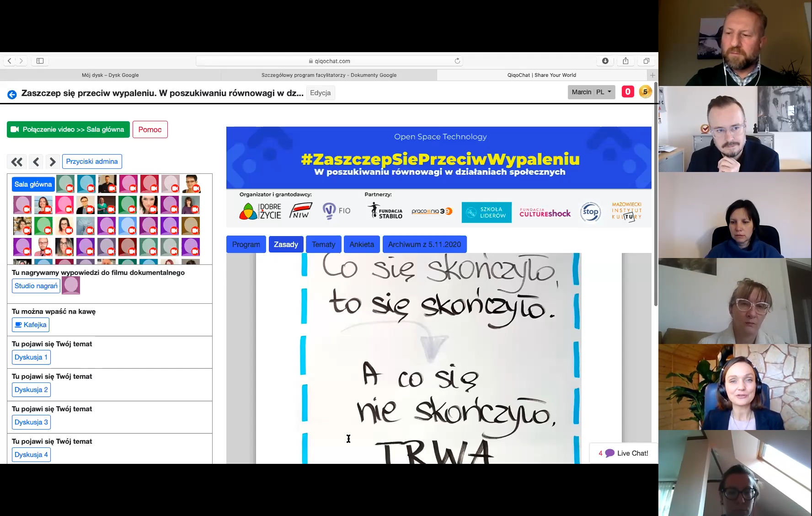Click the Pomoc button
The width and height of the screenshot is (812, 516).
coord(150,129)
